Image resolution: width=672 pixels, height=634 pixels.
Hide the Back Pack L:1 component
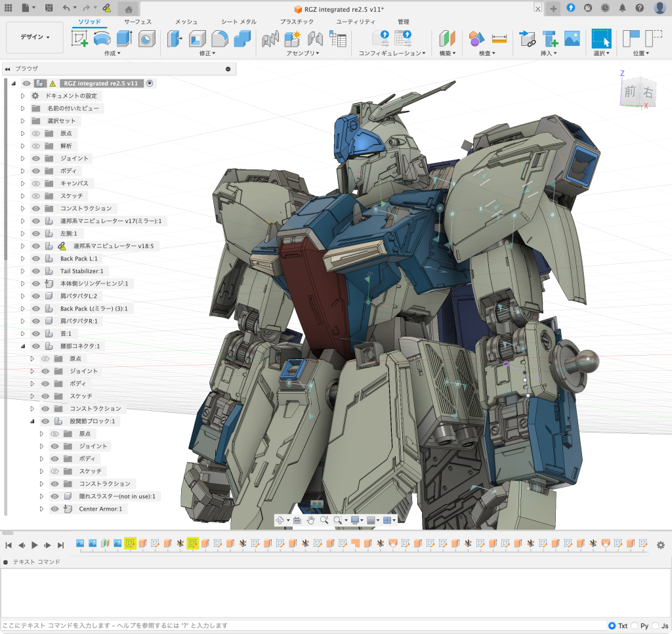click(36, 259)
